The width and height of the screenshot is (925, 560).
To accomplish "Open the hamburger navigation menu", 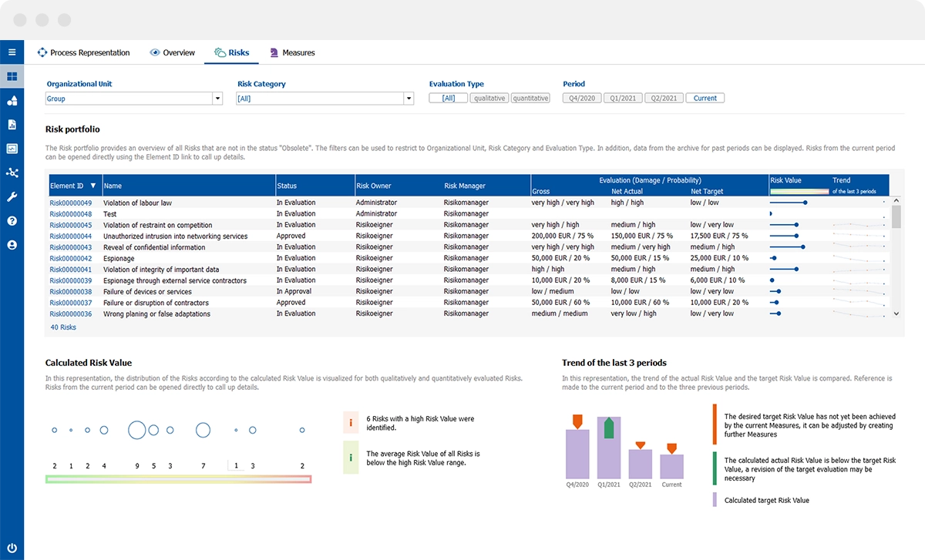I will tap(11, 52).
